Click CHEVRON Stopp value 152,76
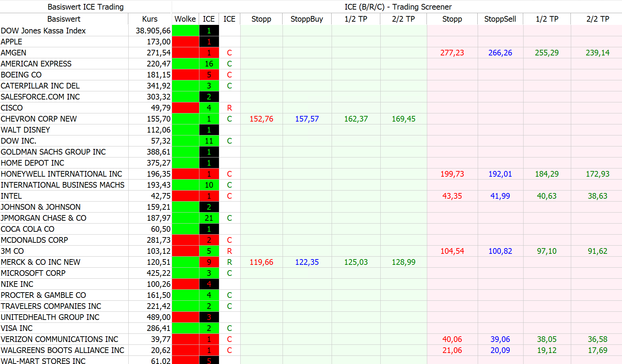Screen dimensions: 622x364 click(261, 119)
